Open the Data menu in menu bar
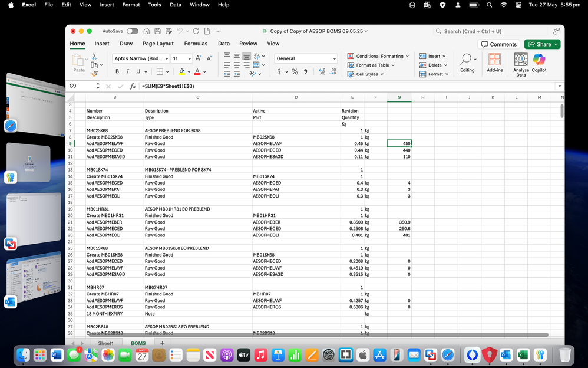 coord(175,5)
